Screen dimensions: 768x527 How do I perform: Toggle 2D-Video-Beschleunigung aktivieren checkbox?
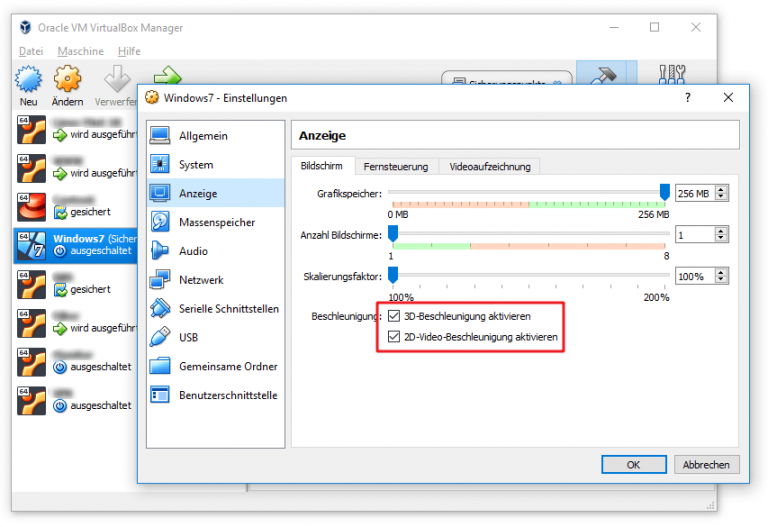point(394,336)
